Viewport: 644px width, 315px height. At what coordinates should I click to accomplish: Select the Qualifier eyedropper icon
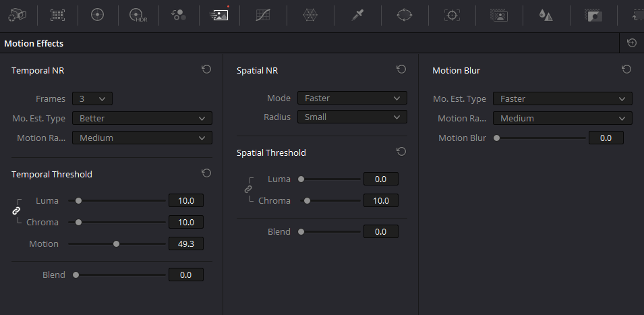(x=357, y=16)
